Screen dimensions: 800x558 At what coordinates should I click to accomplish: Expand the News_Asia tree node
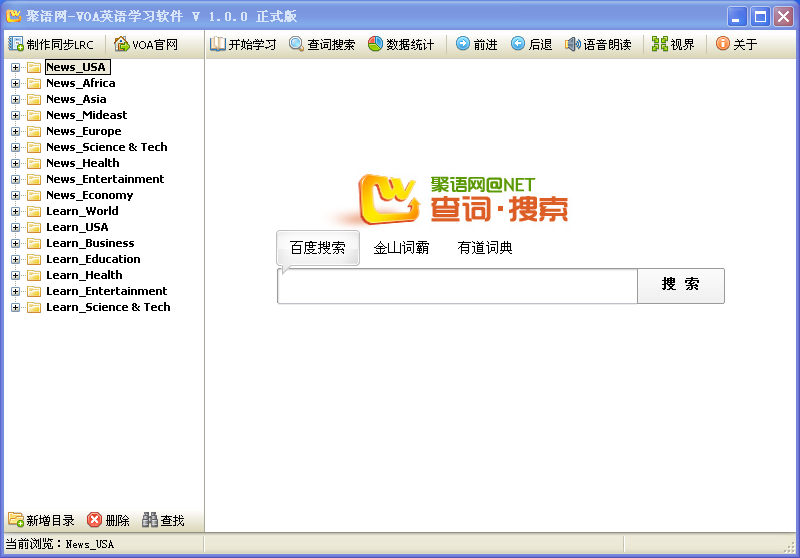(15, 99)
